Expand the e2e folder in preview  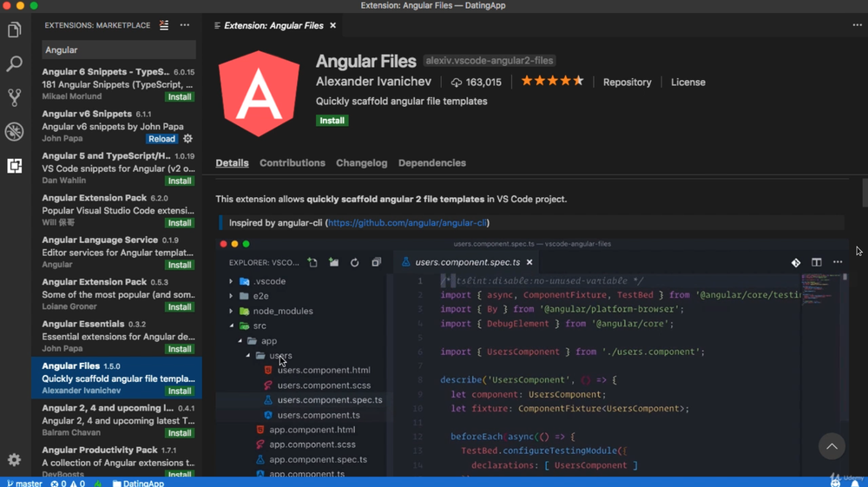231,296
